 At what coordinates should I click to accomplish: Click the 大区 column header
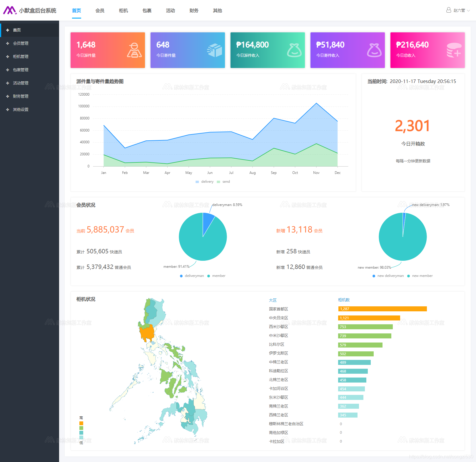(273, 300)
